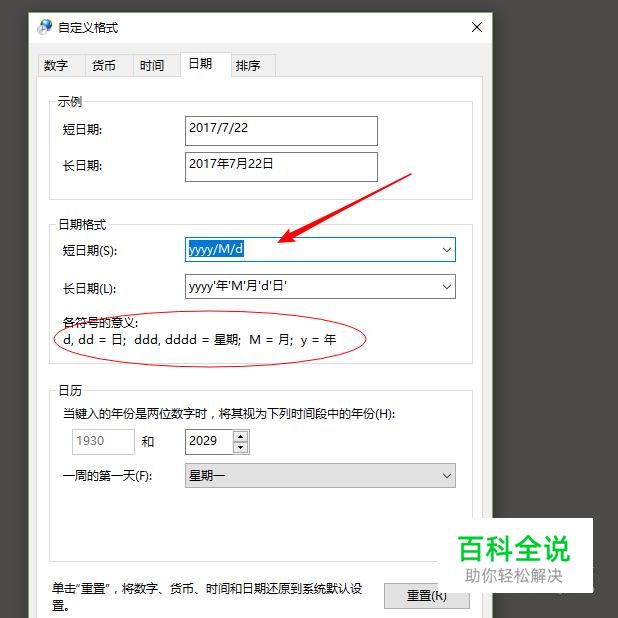Click the 日期格式 group heading
The image size is (618, 618).
click(x=82, y=225)
